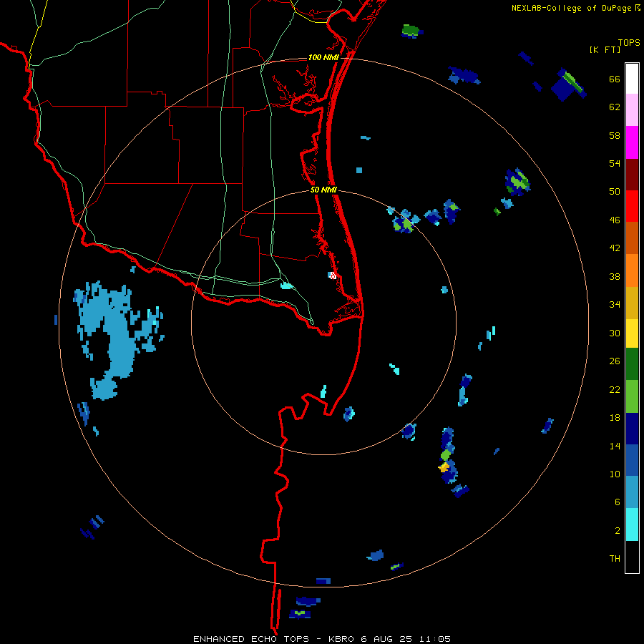Click the KBRO radar site marker

tap(333, 275)
